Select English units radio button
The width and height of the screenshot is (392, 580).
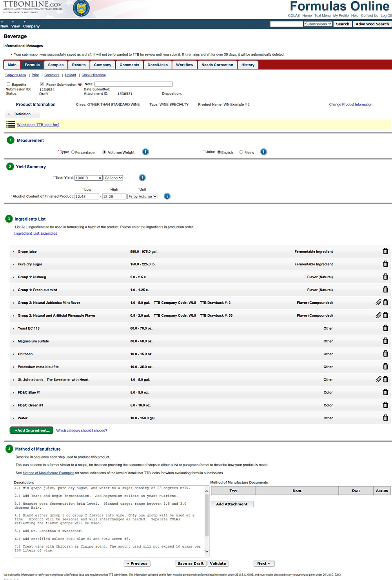pos(219,152)
